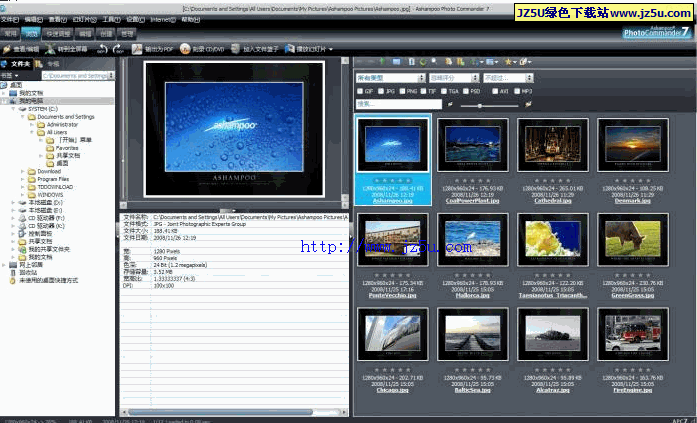Open the Internet menu
Image resolution: width=697 pixels, height=423 pixels.
click(163, 20)
